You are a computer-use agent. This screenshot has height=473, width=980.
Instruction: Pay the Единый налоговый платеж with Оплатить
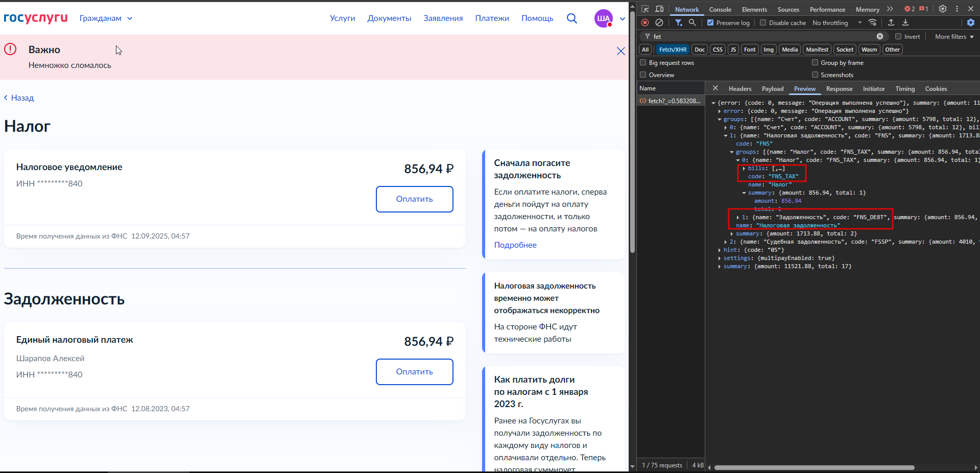[415, 372]
